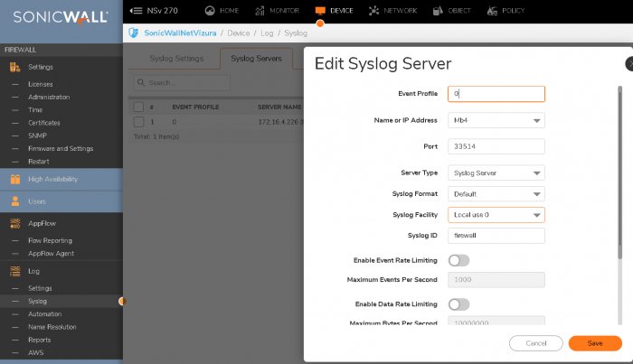Image resolution: width=633 pixels, height=364 pixels.
Task: Check the select-all checkbox in table header
Action: [x=138, y=107]
